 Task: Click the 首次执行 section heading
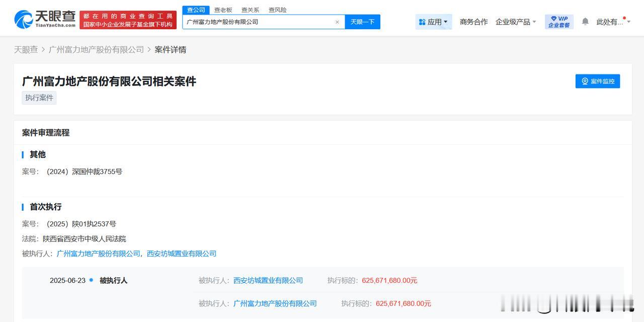click(46, 207)
